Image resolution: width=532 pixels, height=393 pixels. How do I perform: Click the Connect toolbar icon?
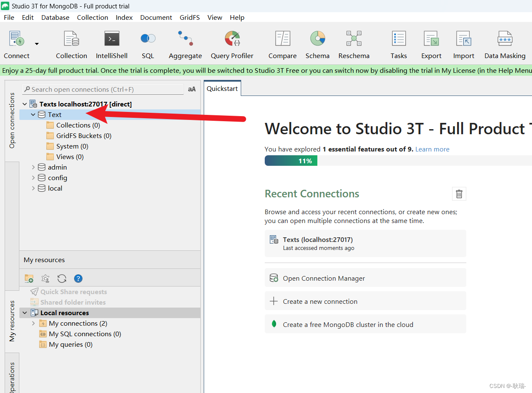click(x=17, y=39)
